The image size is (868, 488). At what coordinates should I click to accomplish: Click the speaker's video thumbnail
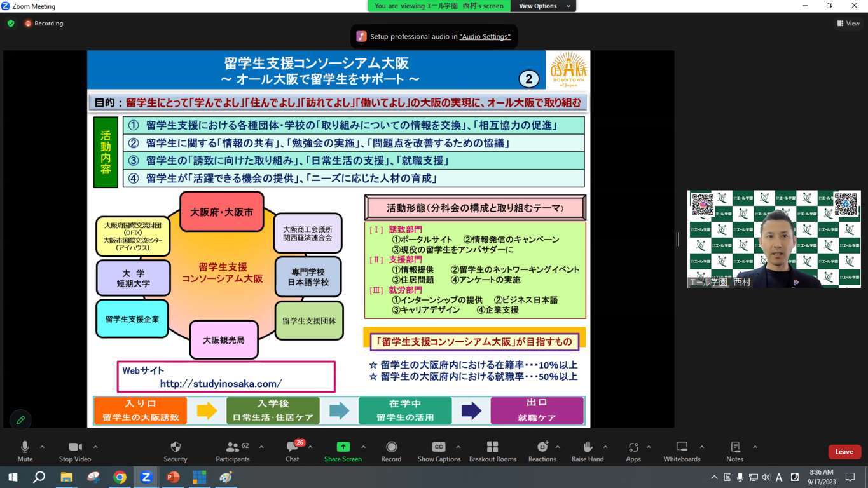point(773,239)
